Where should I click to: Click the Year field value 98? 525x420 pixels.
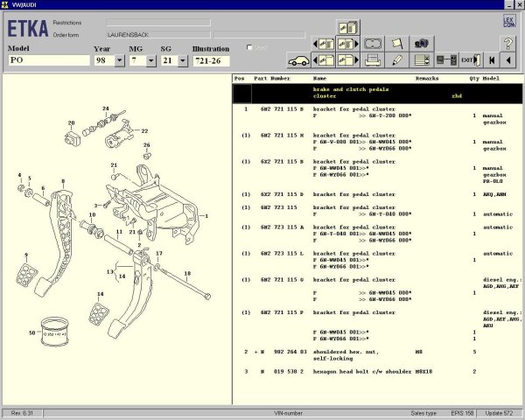click(104, 60)
